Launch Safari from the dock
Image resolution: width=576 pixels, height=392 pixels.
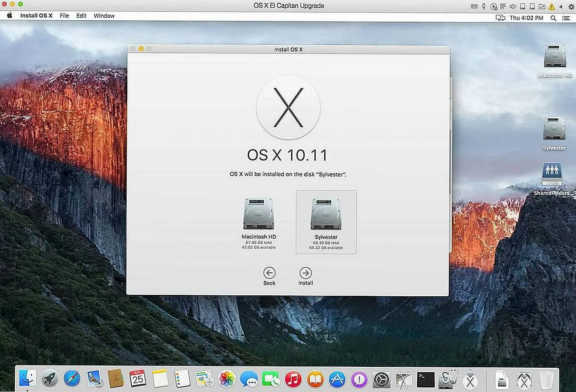[72, 379]
